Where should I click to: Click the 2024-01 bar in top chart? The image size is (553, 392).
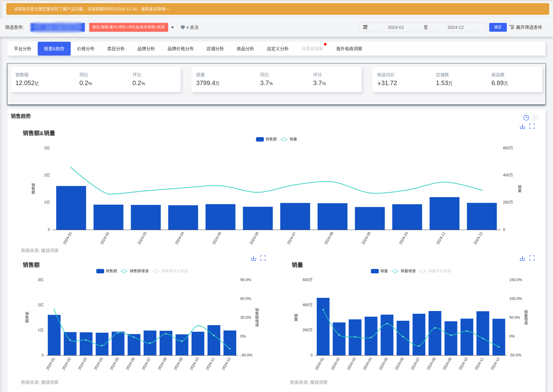71,208
